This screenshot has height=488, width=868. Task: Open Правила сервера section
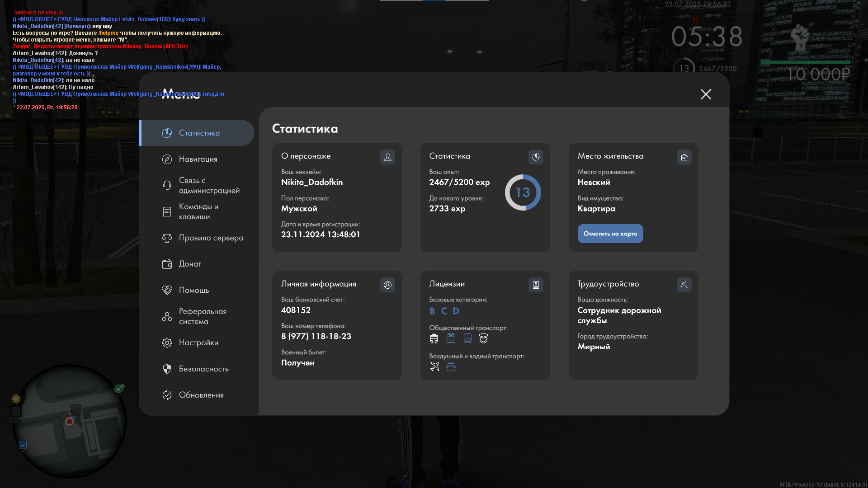(x=211, y=238)
